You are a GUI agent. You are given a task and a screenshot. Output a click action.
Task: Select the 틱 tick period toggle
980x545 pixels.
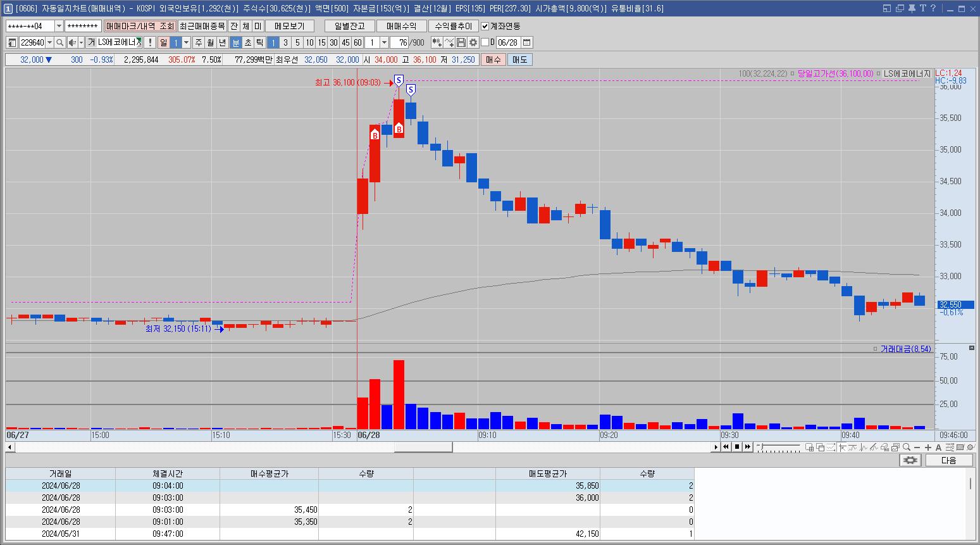260,42
